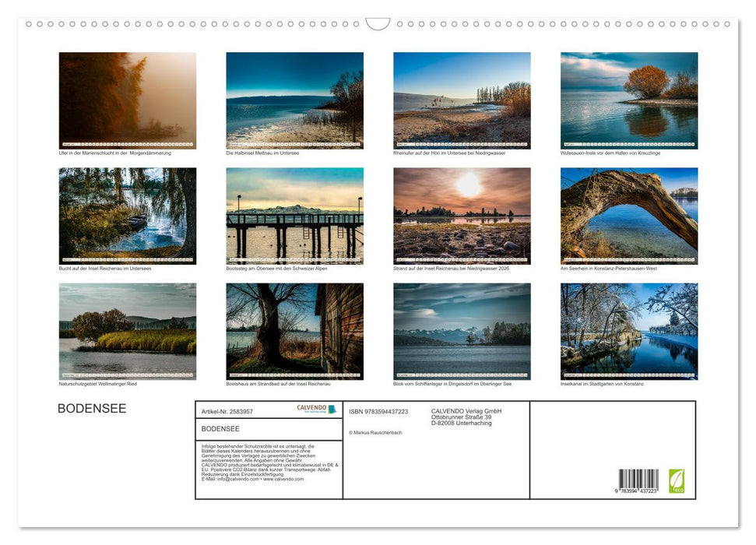Click the Wulesauen-Insel photo
The image size is (756, 545).
(x=629, y=100)
